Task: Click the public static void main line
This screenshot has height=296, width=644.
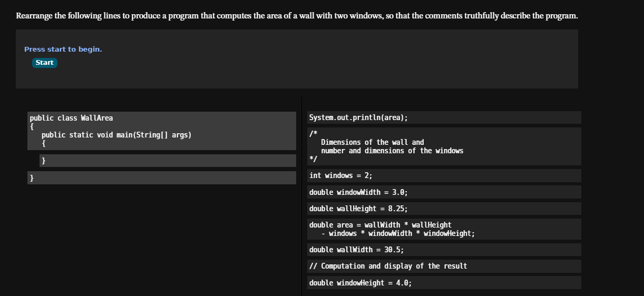Action: 116,135
